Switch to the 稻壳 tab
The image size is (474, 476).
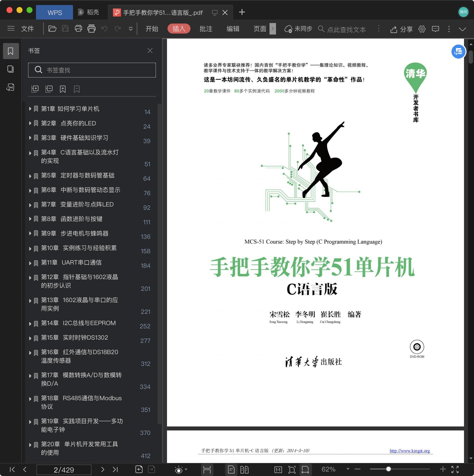89,12
